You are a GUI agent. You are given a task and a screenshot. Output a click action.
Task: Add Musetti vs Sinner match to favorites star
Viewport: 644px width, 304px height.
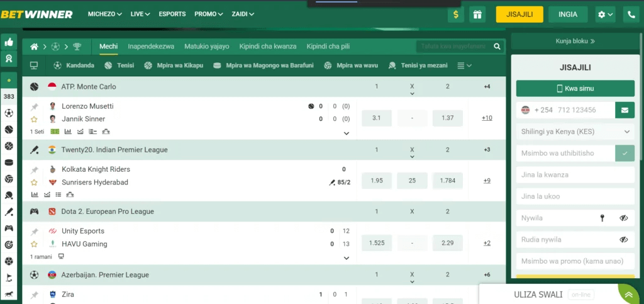pyautogui.click(x=34, y=120)
